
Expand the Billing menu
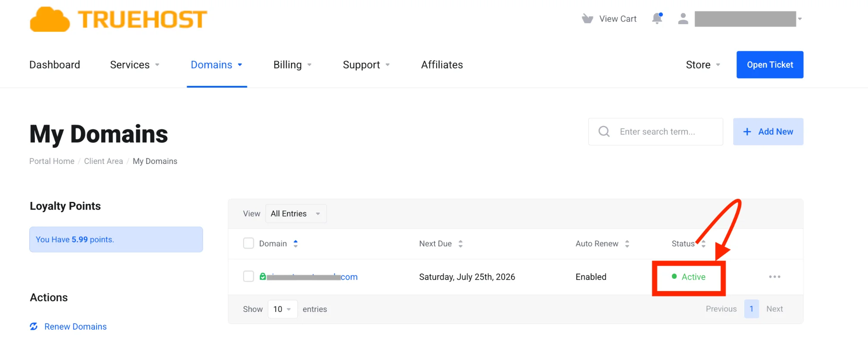coord(293,65)
